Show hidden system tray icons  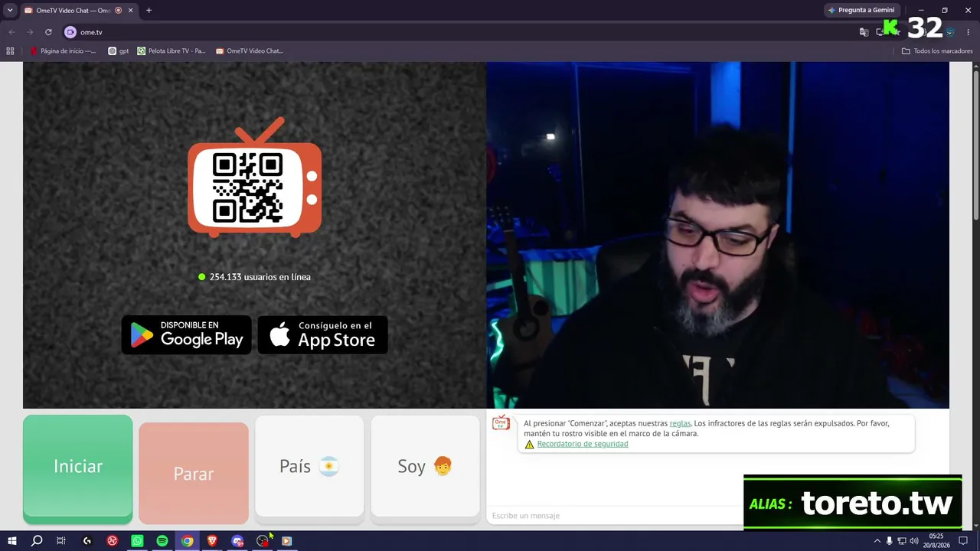877,541
